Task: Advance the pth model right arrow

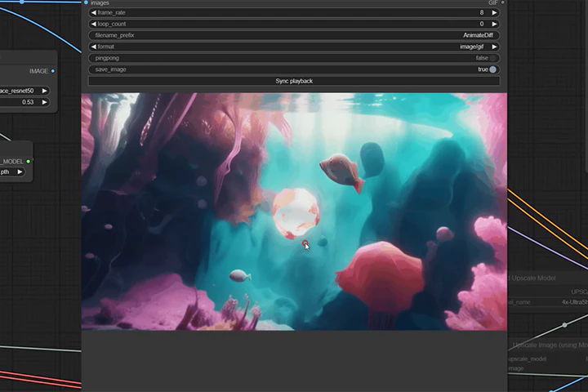Action: [x=20, y=171]
